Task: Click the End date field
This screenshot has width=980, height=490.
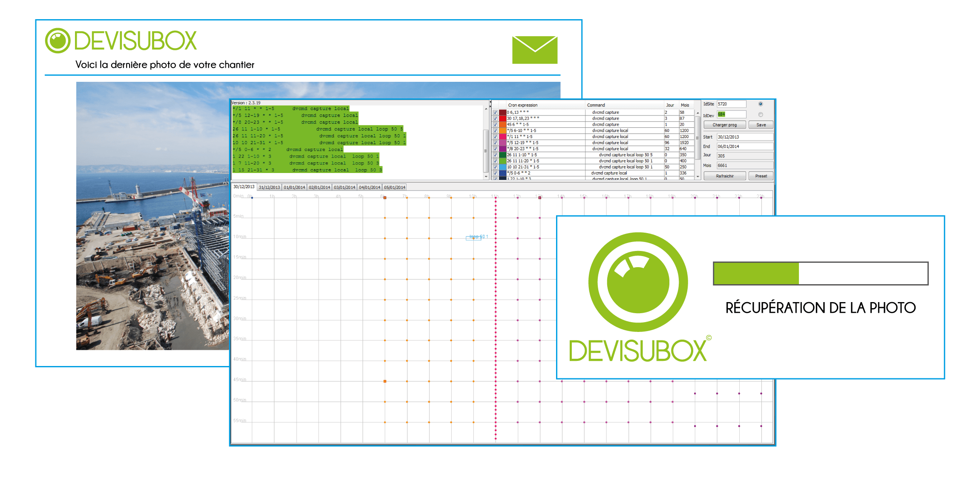Action: pos(745,147)
